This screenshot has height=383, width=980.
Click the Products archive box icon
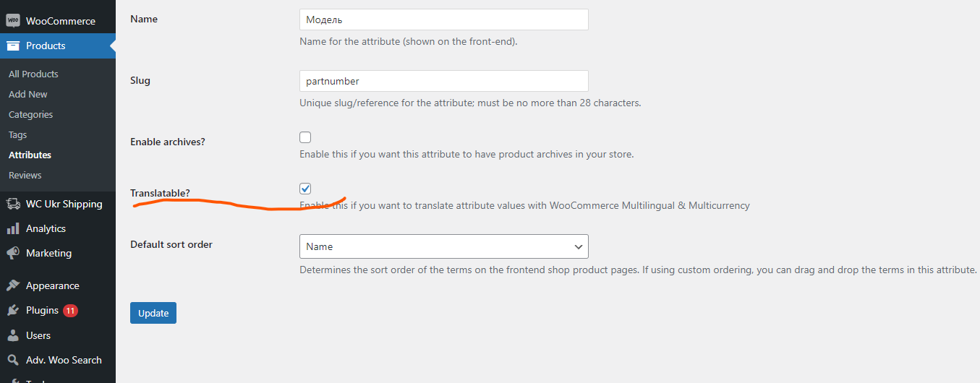13,46
